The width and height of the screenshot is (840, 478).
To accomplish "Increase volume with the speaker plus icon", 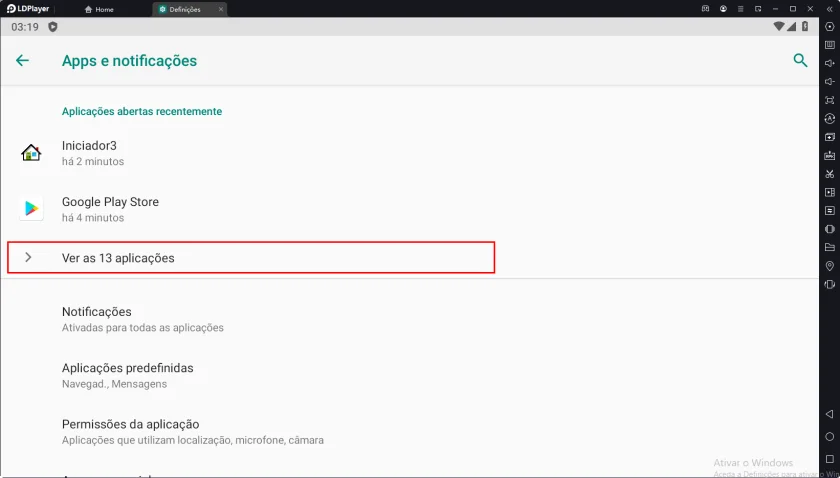I will coord(830,64).
